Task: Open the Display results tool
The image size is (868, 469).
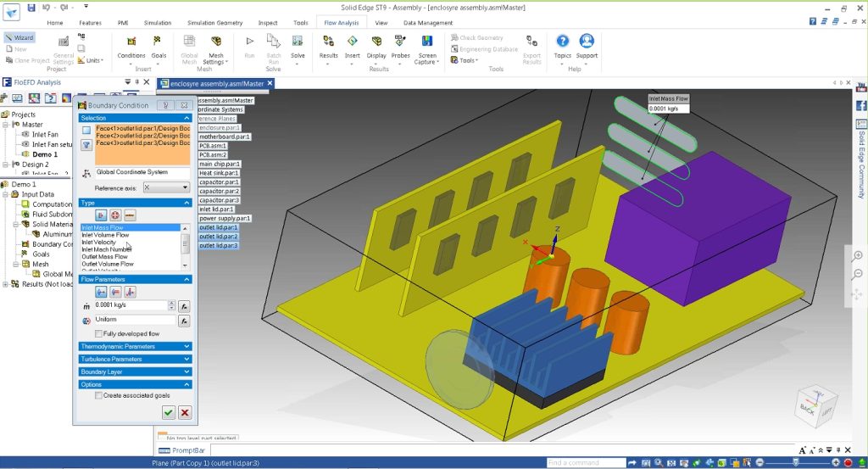Action: click(x=376, y=41)
